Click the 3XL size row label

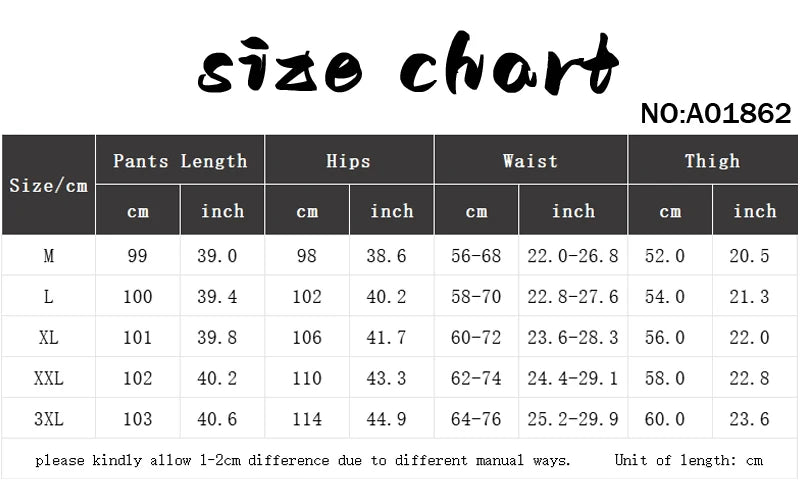(x=48, y=420)
